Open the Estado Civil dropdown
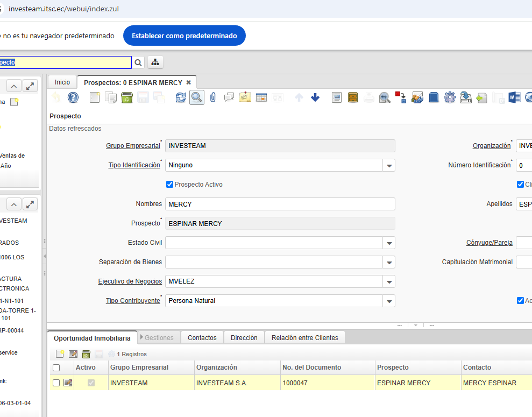Viewport: 532px width, 417px height. tap(389, 243)
